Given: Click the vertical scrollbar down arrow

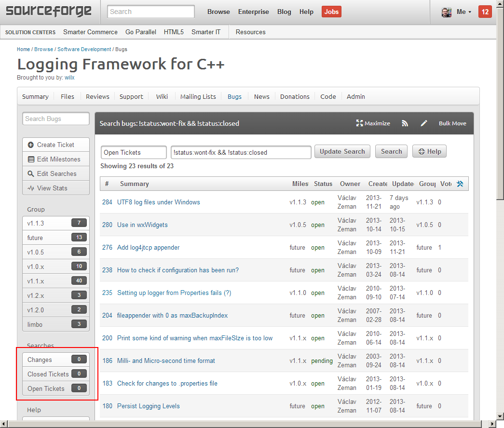Looking at the screenshot, I should tap(500, 415).
